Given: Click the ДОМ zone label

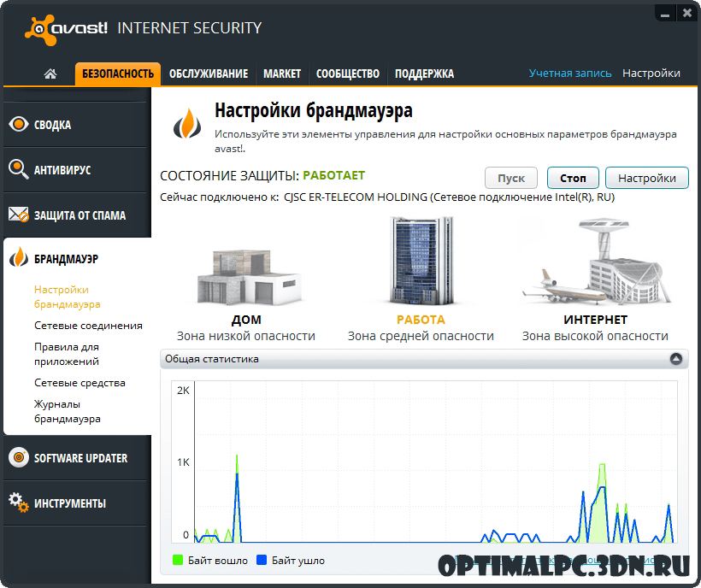Looking at the screenshot, I should pos(246,320).
